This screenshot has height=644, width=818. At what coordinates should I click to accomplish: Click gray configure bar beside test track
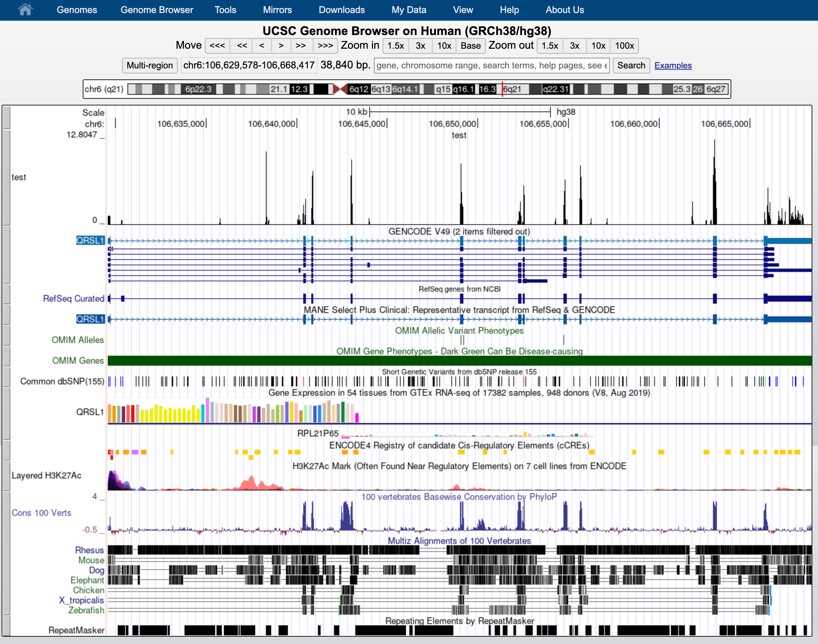point(6,177)
